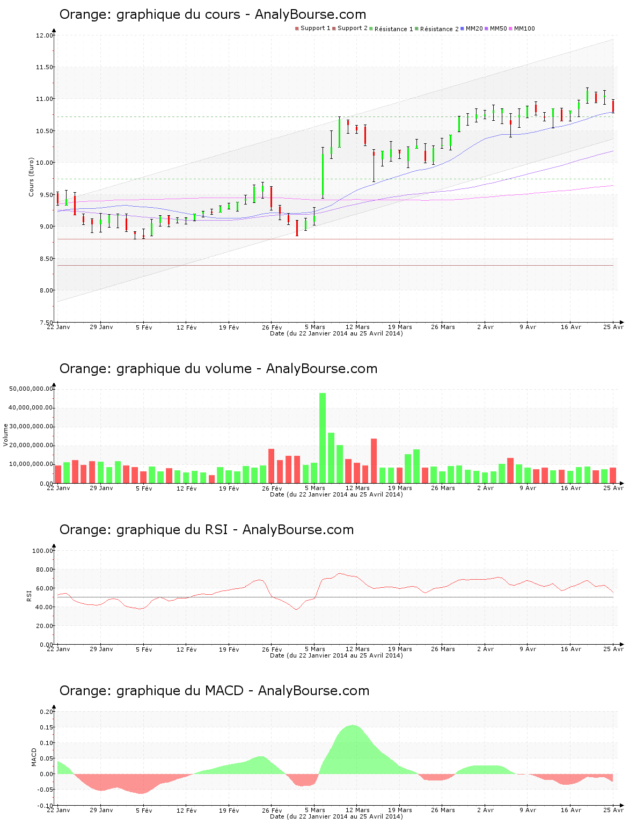Click the date range caption under price chart
The height and width of the screenshot is (832, 644).
tap(336, 333)
